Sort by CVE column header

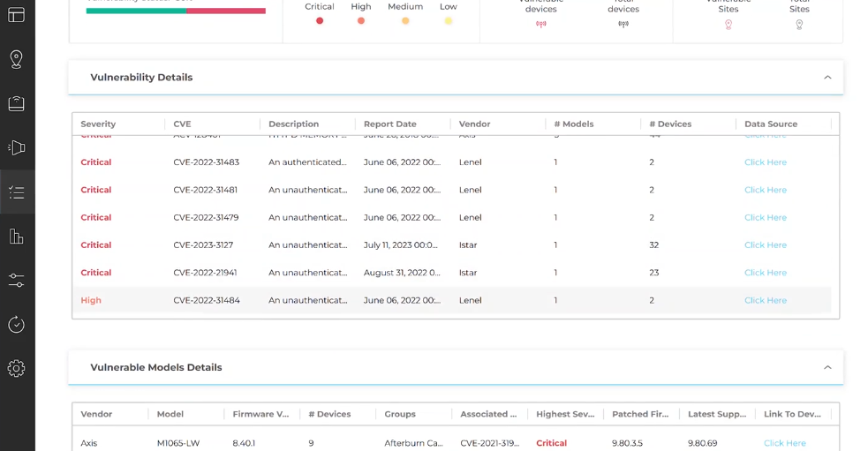click(x=182, y=124)
